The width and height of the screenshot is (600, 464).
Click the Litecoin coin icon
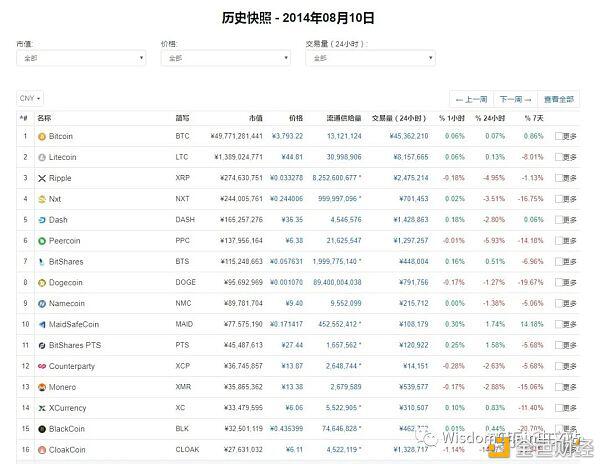pyautogui.click(x=42, y=157)
